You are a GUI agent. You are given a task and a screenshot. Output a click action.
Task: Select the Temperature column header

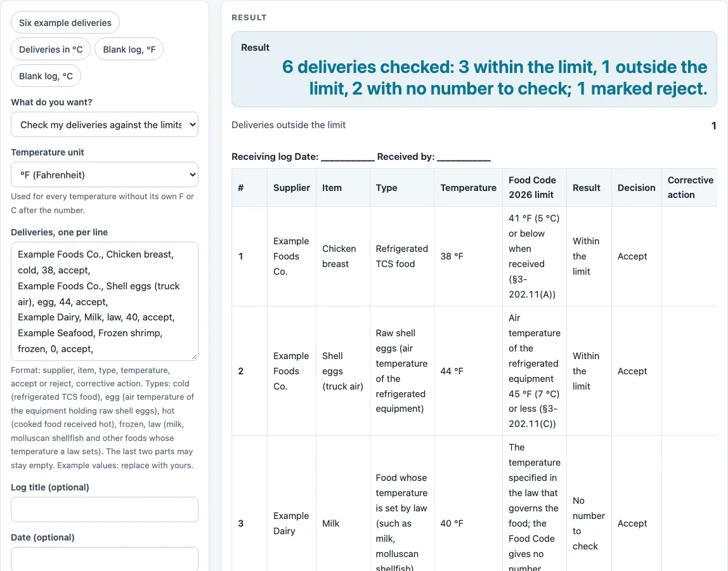pyautogui.click(x=469, y=188)
